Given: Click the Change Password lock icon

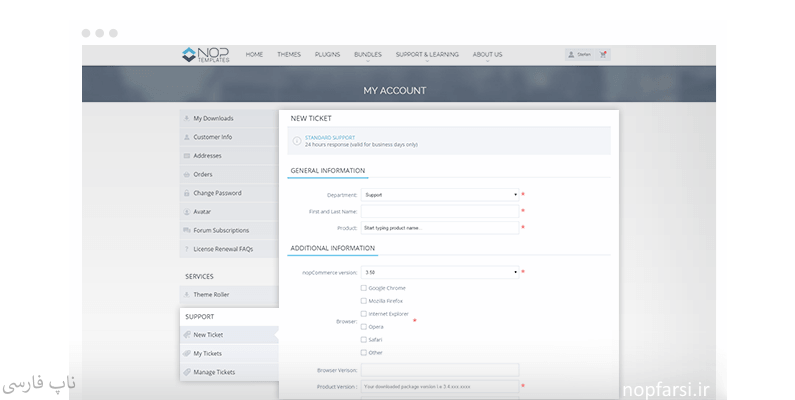Looking at the screenshot, I should 187,193.
